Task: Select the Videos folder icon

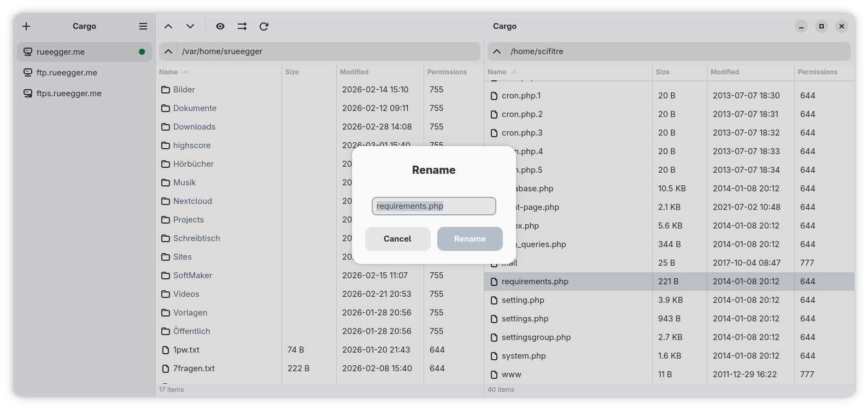Action: point(166,294)
